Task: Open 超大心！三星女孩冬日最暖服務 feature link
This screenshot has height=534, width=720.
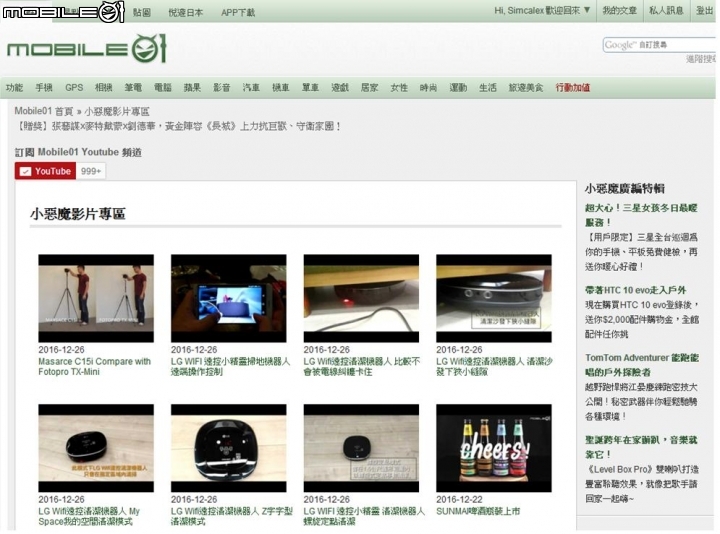Action: 641,215
